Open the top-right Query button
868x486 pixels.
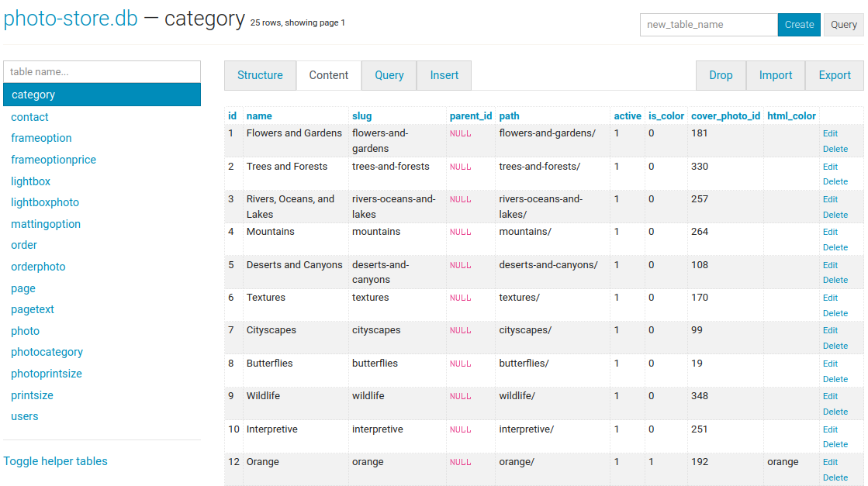click(843, 25)
